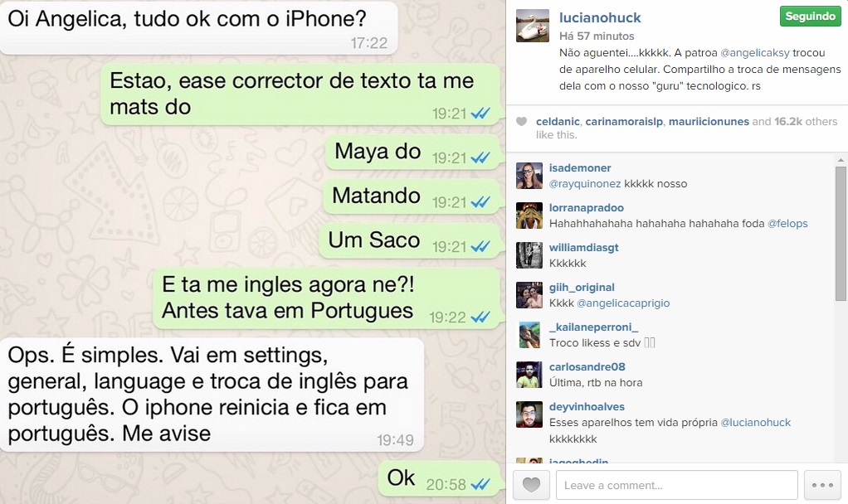
Task: Open williamdiasgt's profile avatar
Action: (x=529, y=255)
